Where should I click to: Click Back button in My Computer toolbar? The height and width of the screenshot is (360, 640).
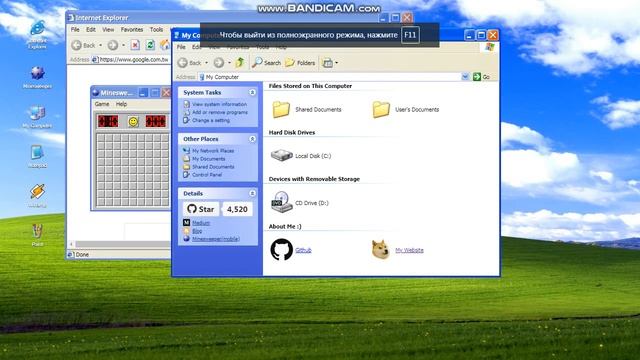(190, 63)
